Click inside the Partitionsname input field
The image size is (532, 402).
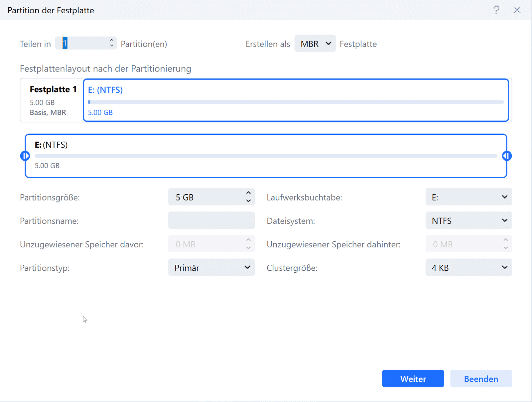(211, 220)
